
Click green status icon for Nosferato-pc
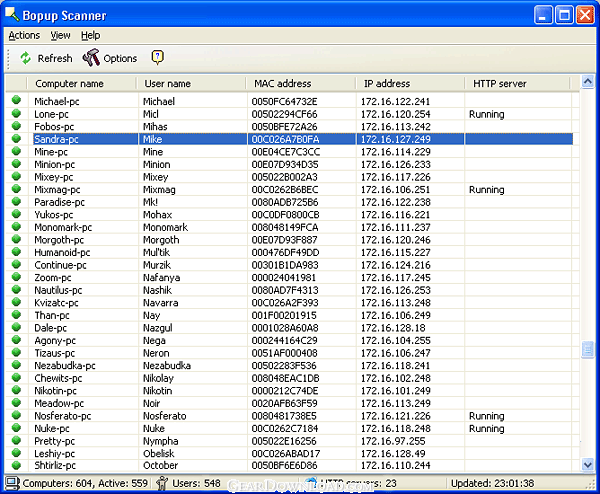[16, 415]
